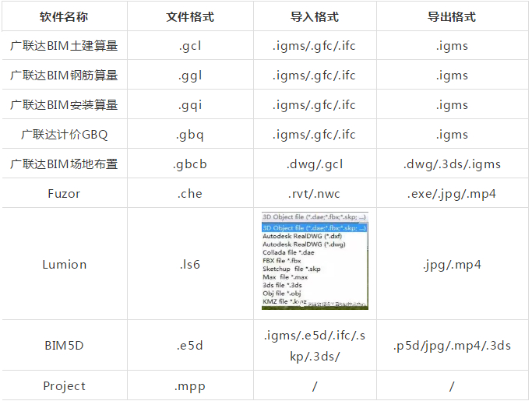Click the .gqi file format cell
Viewport: 532px width, 401px height.
(x=190, y=105)
